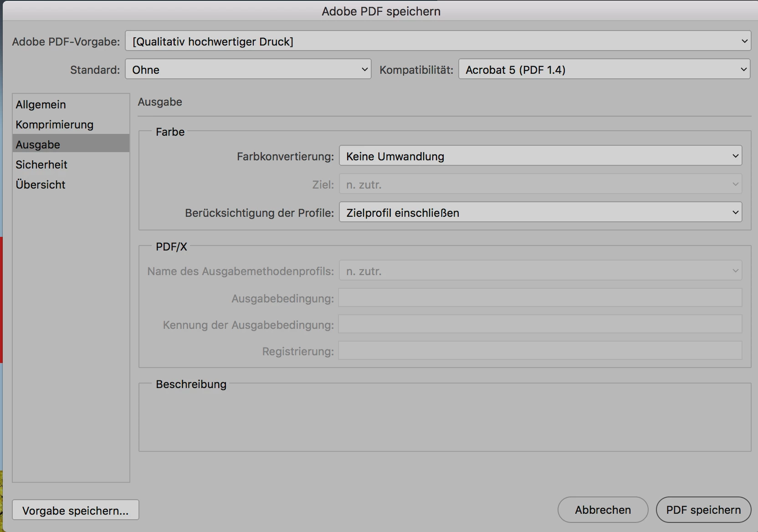Screen dimensions: 758x532
Task: Open the Adobe PDF-Vorgabe preset dropdown
Action: 438,41
